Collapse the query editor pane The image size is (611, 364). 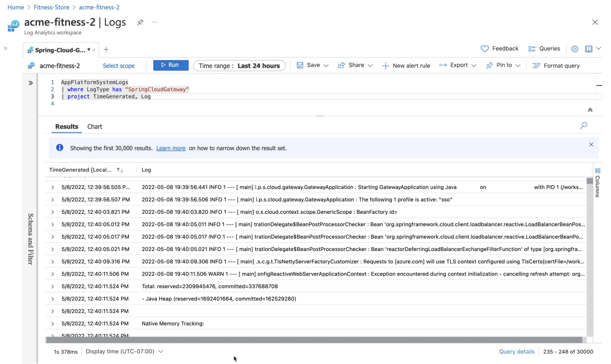(x=590, y=110)
